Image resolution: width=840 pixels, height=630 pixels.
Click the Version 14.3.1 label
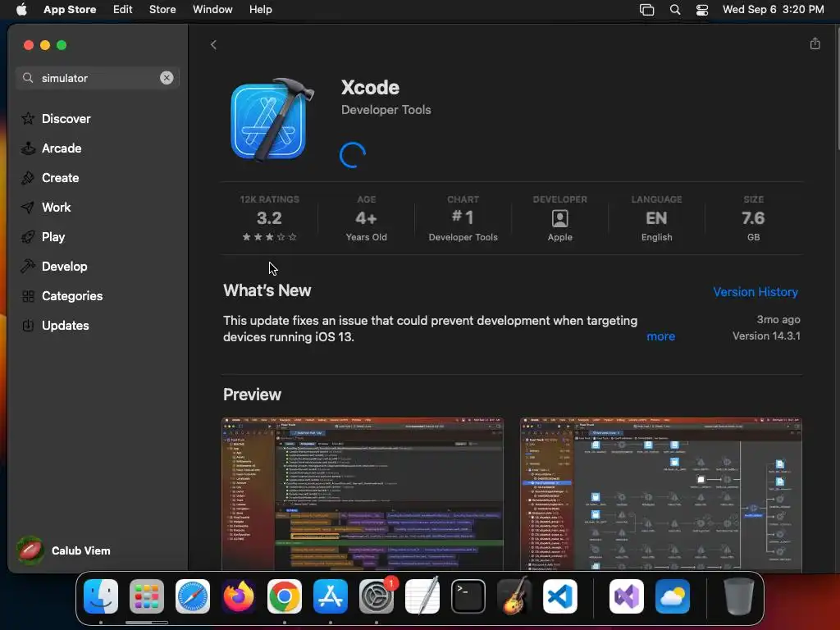point(766,336)
